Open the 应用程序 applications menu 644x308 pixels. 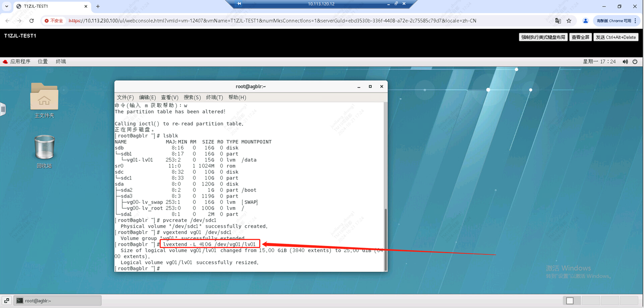[x=16, y=62]
